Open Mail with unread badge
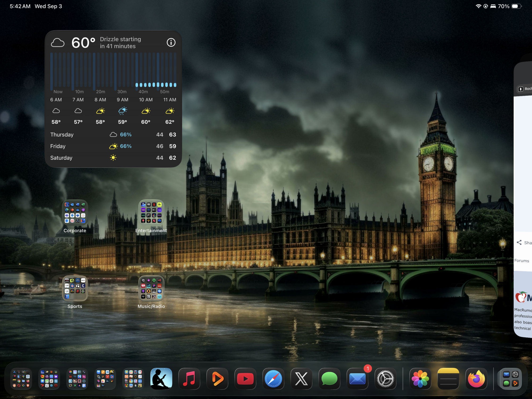Viewport: 532px width, 399px height. 358,379
